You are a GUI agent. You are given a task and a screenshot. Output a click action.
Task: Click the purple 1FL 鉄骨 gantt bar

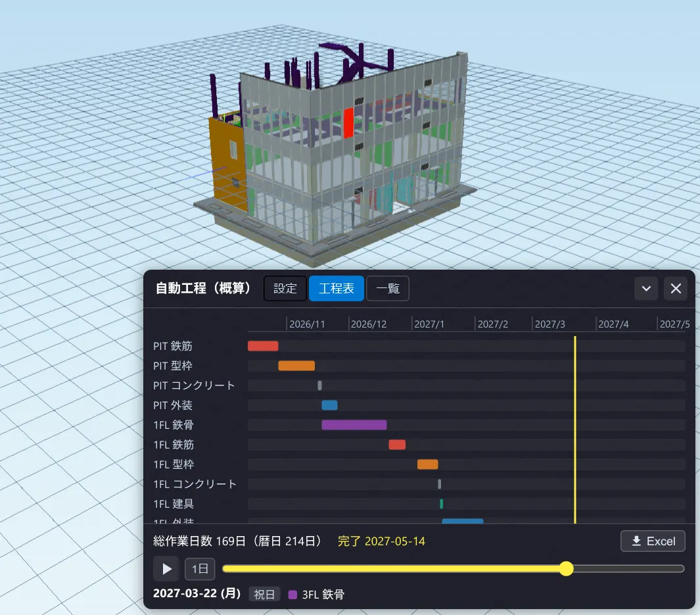354,425
